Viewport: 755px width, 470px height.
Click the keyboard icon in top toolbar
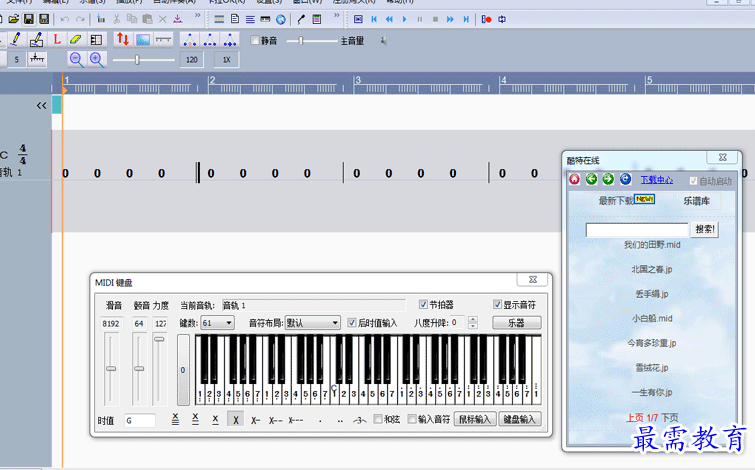pyautogui.click(x=265, y=19)
